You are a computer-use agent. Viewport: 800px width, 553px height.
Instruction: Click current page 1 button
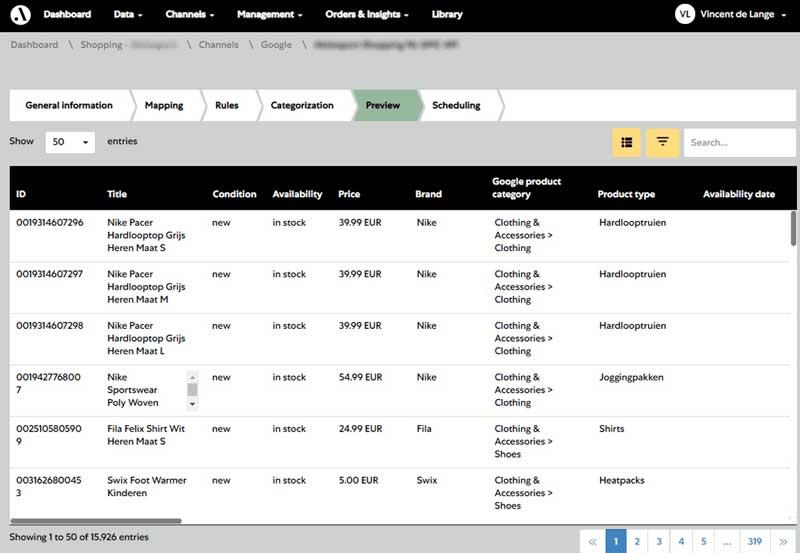pyautogui.click(x=616, y=541)
